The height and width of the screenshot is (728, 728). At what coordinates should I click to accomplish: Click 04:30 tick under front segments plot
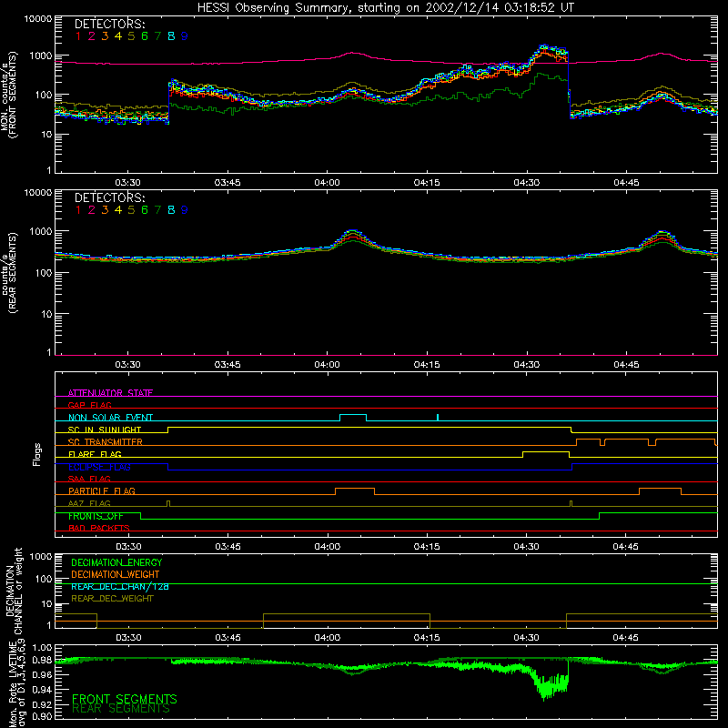pos(527,183)
